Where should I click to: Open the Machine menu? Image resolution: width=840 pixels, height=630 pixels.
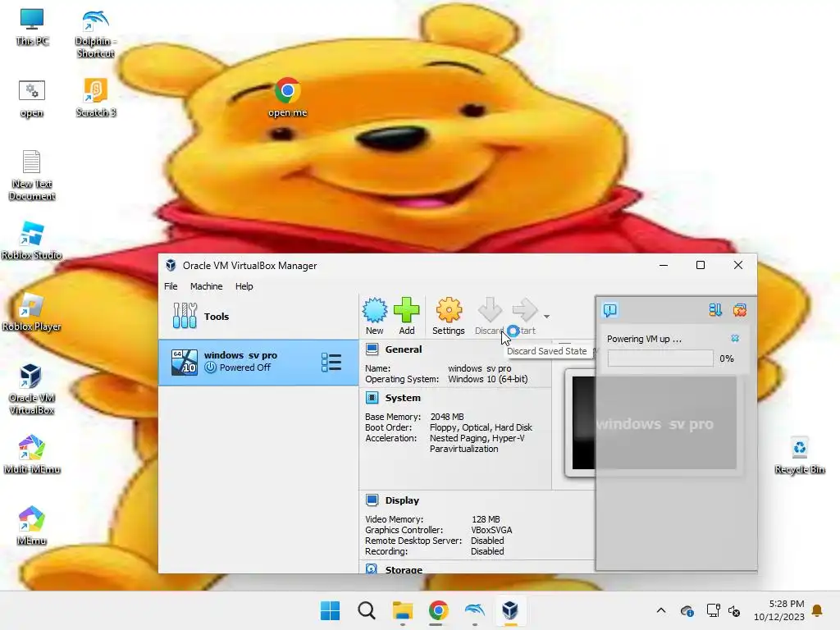(206, 286)
